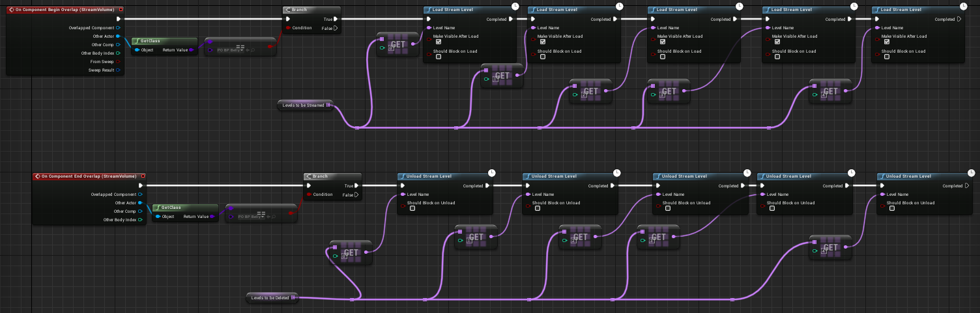Select the On Component Begin Overlap event node title
This screenshot has height=313, width=980.
pos(65,10)
